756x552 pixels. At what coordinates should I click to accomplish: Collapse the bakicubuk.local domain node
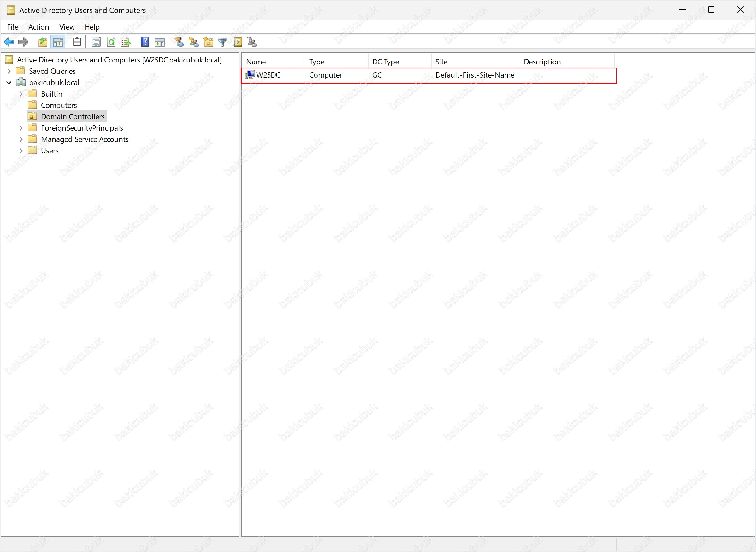[x=9, y=83]
